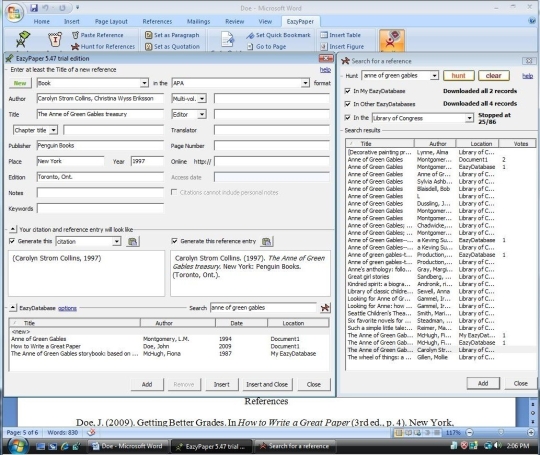Open Library of Congress source dropdown

469,118
